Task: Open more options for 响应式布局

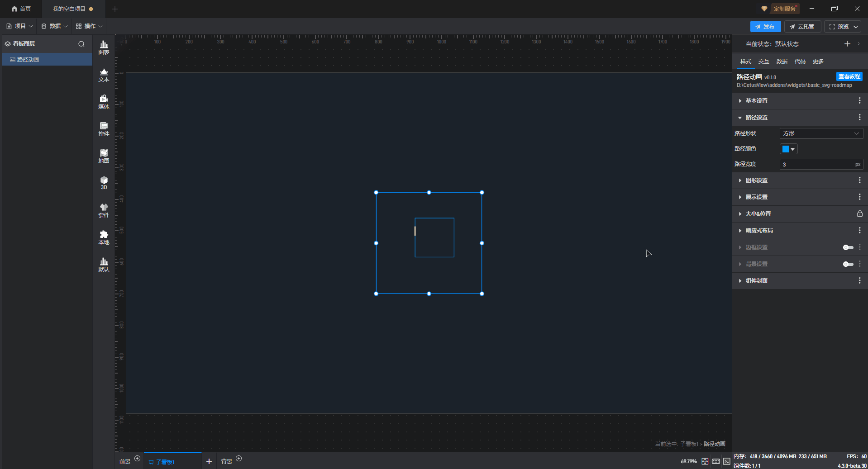Action: [859, 230]
